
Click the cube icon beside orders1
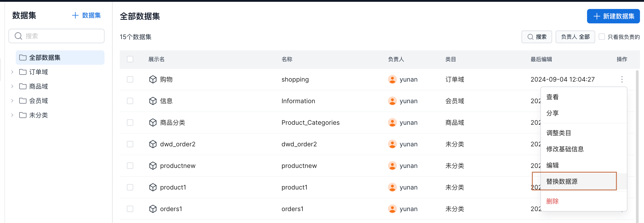[153, 209]
